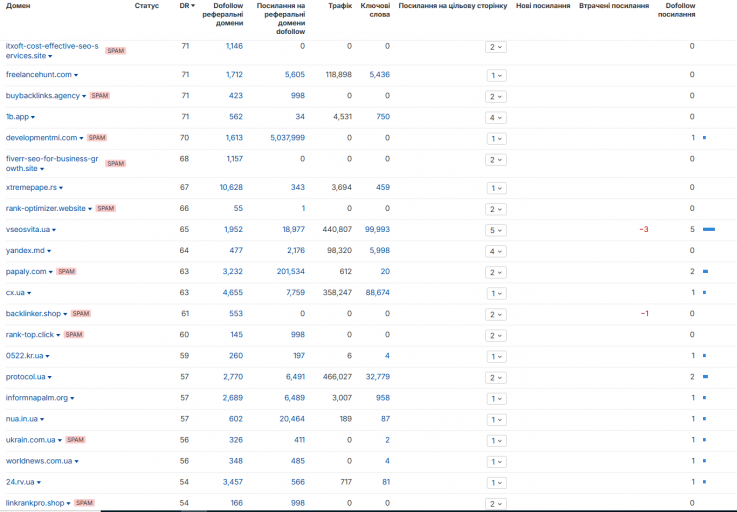
Task: Click the dofollow bar for papaly.com
Action: tap(706, 271)
